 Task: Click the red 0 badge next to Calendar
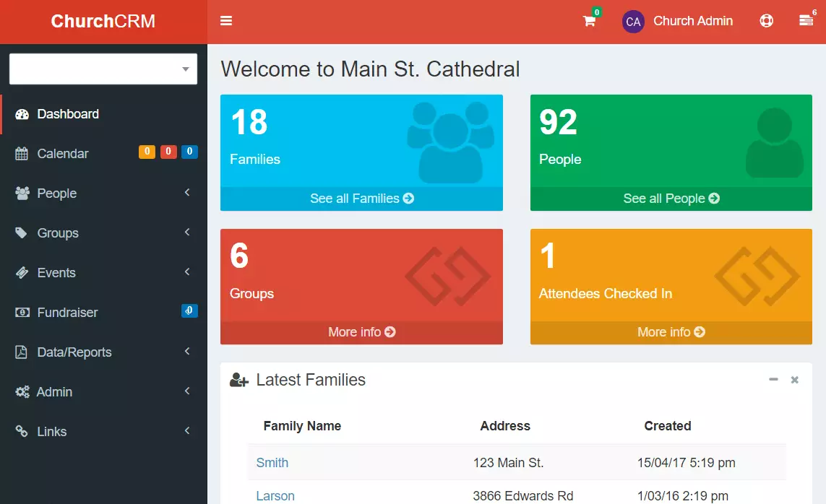(x=168, y=152)
